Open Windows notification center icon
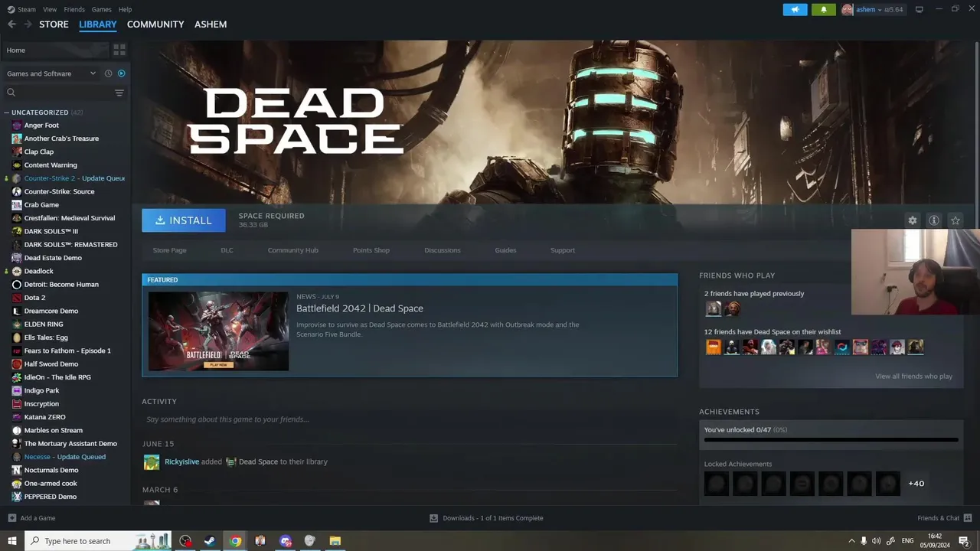 [x=964, y=541]
